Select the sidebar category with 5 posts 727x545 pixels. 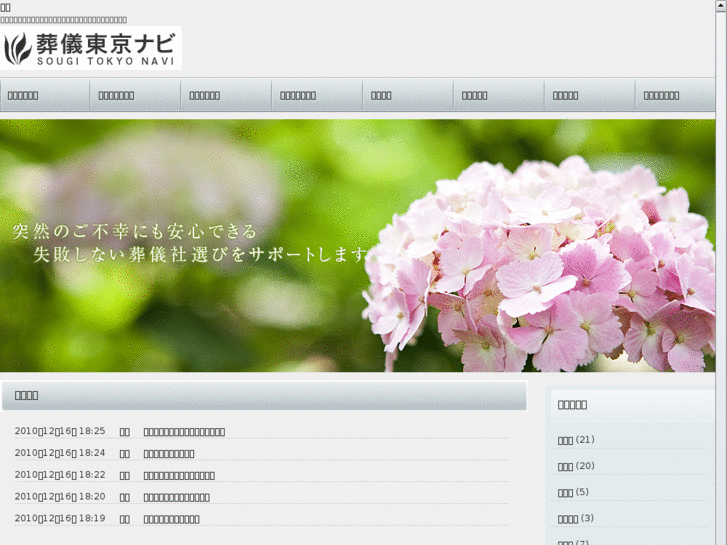pos(565,492)
